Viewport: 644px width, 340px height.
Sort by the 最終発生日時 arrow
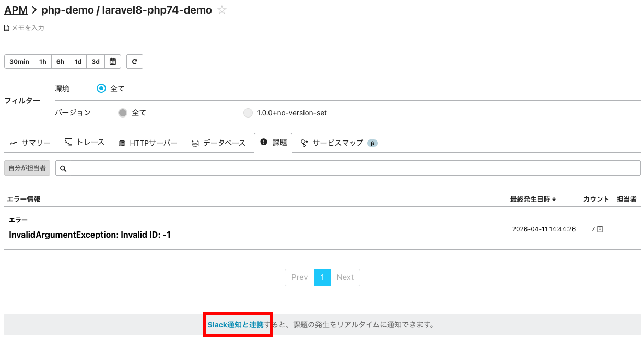[x=554, y=200]
